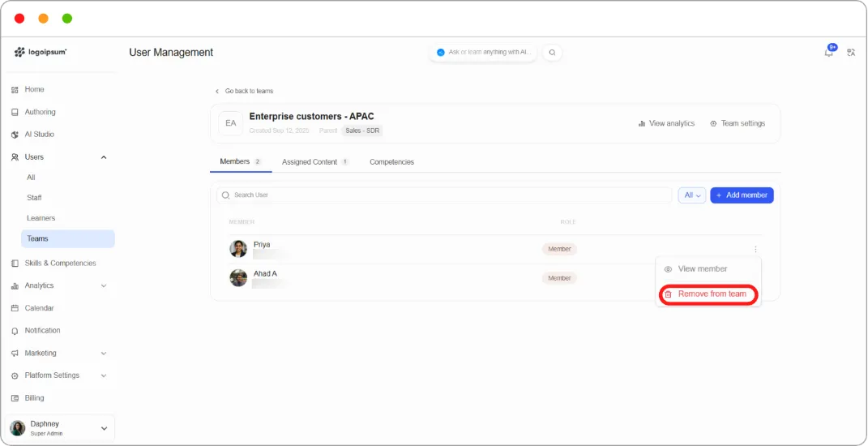Switch to the Assigned Content tab
The width and height of the screenshot is (868, 446).
(314, 162)
